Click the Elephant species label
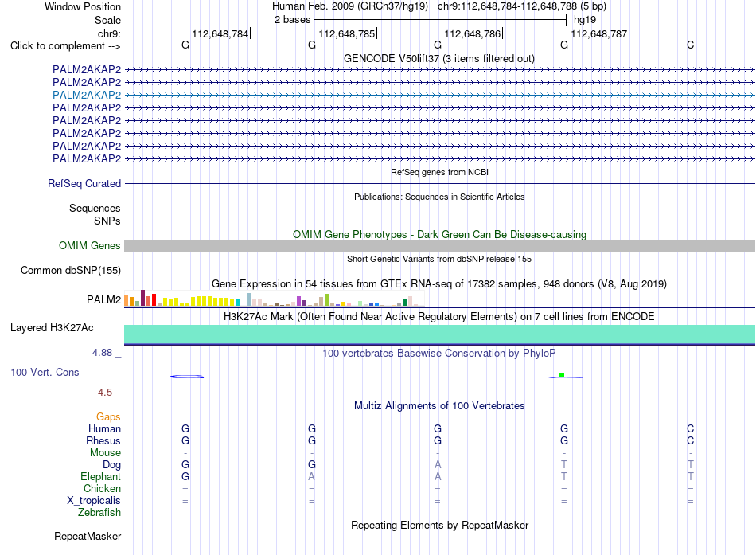The image size is (756, 555). [x=101, y=476]
